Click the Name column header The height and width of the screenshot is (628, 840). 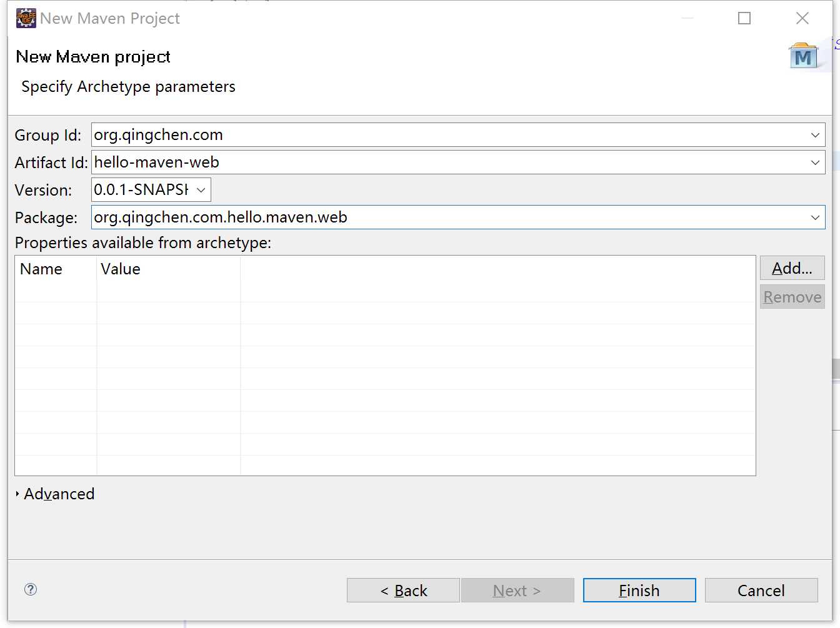point(56,269)
